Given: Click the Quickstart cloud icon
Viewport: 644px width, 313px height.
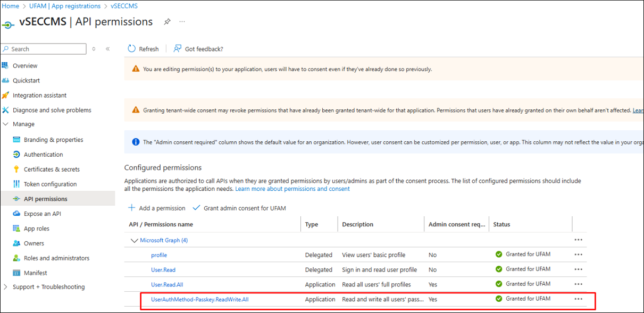Looking at the screenshot, I should (5, 80).
